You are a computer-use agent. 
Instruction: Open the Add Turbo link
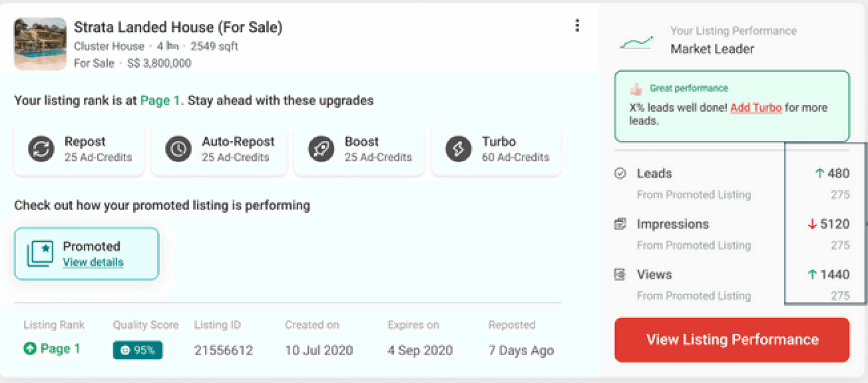click(756, 108)
